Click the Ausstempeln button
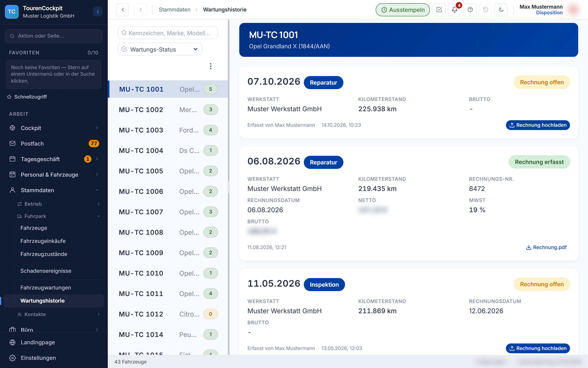Image resolution: width=588 pixels, height=368 pixels. (x=403, y=10)
